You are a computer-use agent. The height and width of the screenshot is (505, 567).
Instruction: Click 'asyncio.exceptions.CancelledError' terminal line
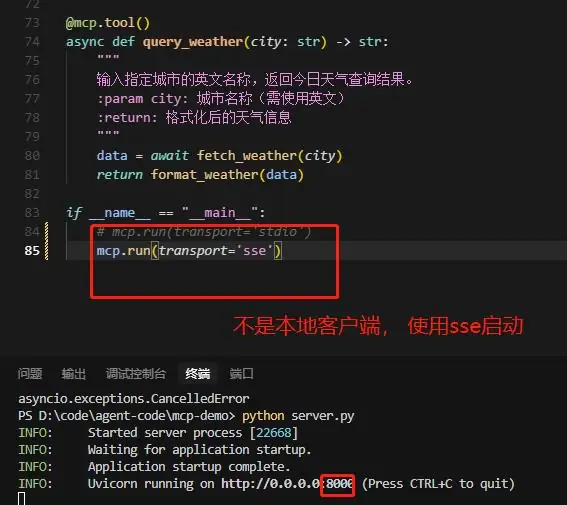[134, 399]
